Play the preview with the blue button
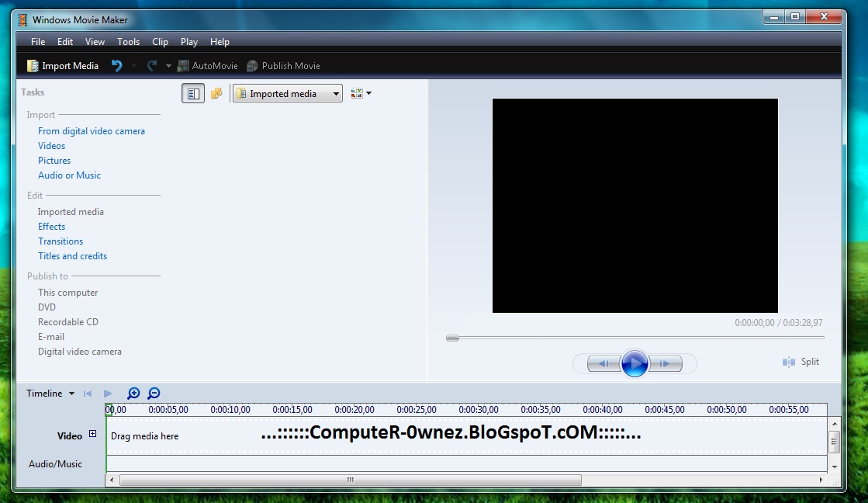 click(635, 364)
